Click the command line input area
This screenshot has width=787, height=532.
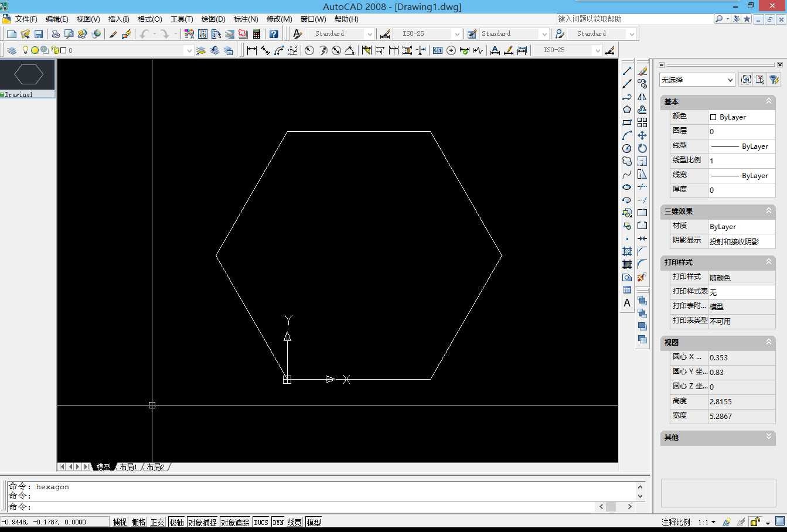pyautogui.click(x=302, y=507)
